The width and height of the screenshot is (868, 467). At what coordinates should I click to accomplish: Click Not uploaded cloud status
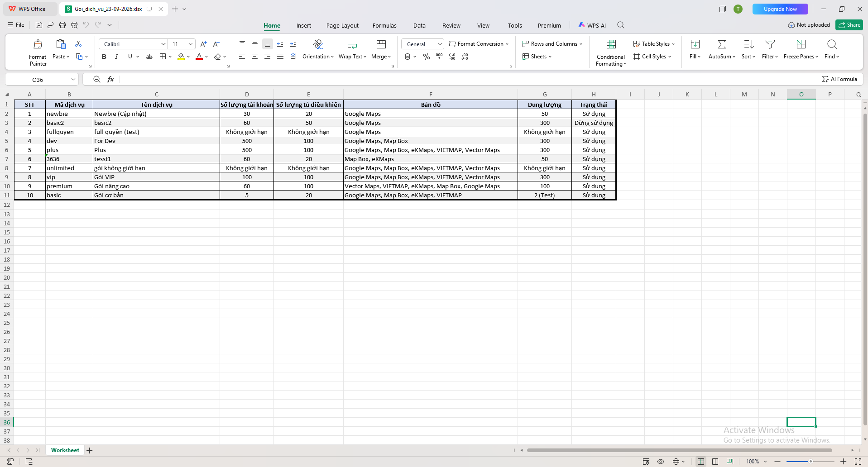click(x=809, y=25)
